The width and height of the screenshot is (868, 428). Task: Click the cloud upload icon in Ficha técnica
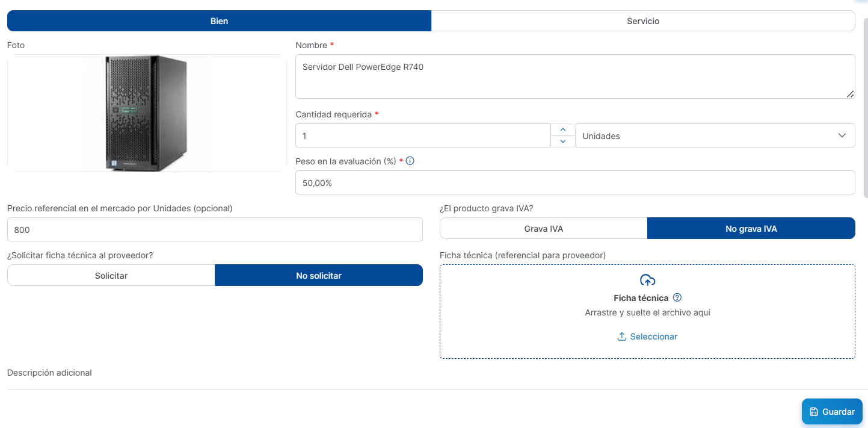647,280
